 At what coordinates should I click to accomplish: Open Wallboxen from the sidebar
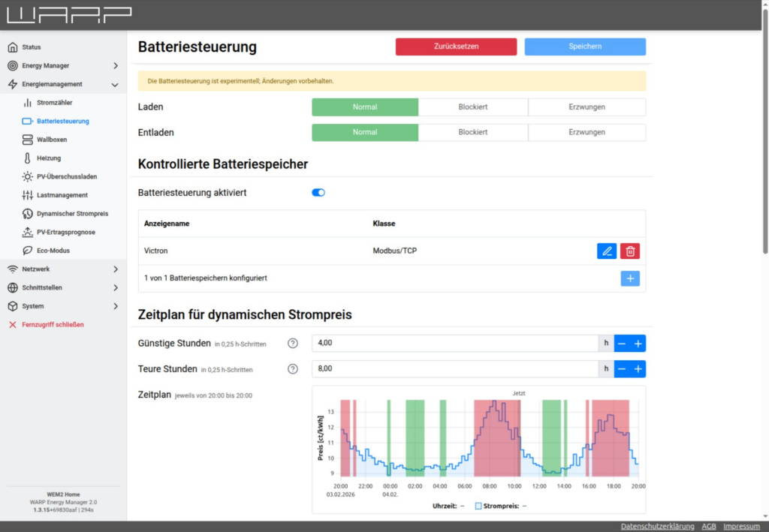pyautogui.click(x=52, y=140)
